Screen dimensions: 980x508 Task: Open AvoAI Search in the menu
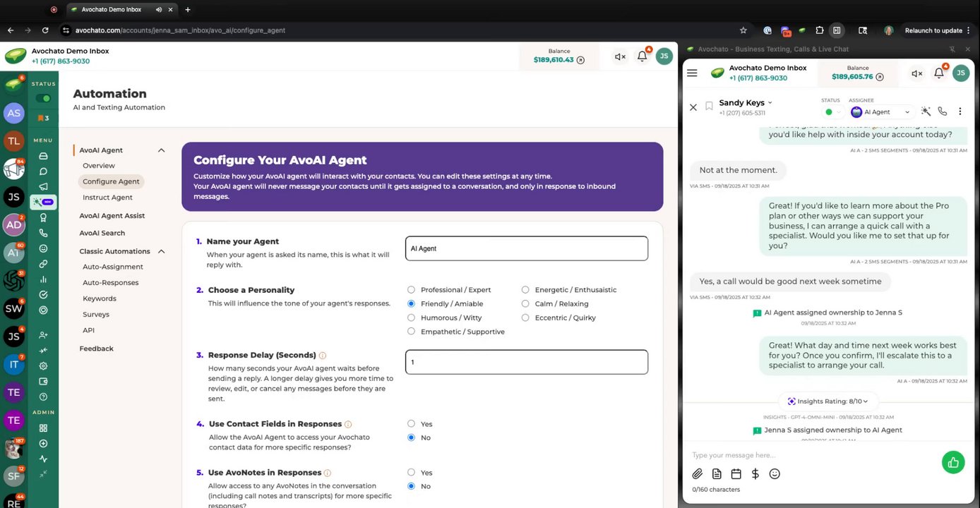click(102, 233)
